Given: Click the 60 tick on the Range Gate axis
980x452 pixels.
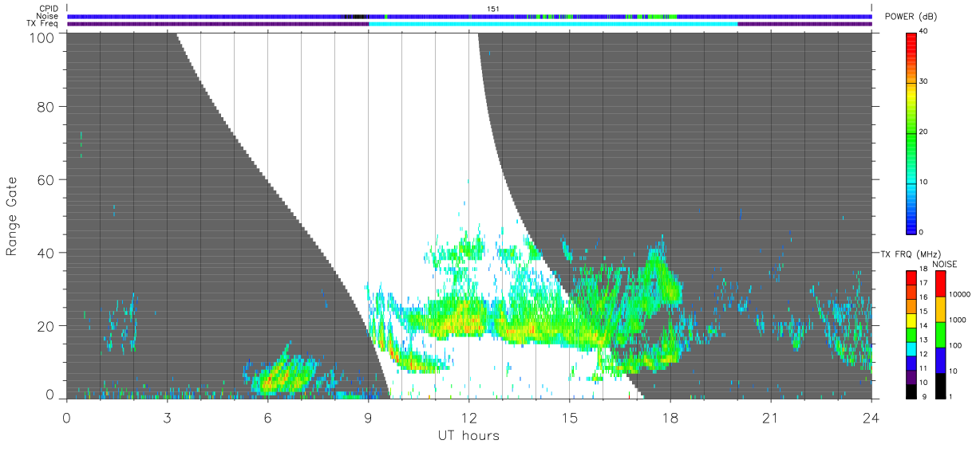Looking at the screenshot, I should (45, 179).
